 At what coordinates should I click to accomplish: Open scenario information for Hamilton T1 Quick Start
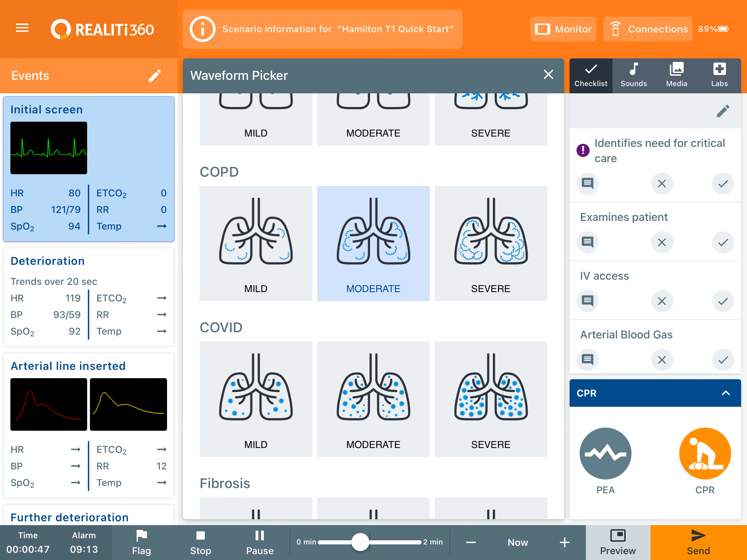[322, 29]
